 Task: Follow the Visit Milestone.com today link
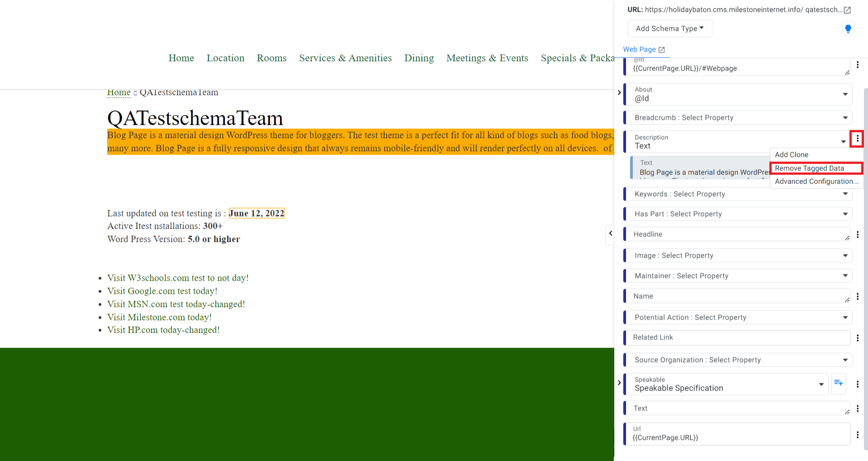point(159,317)
